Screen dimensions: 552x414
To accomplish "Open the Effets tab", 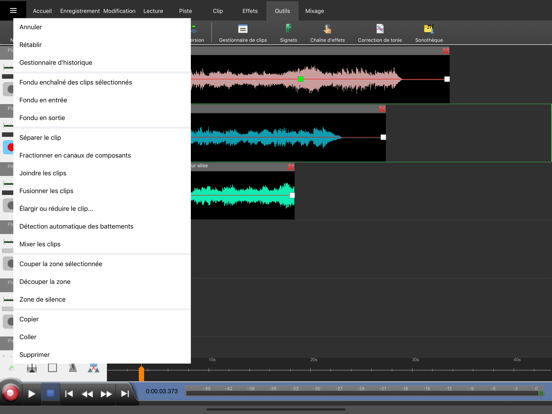I will click(x=250, y=11).
